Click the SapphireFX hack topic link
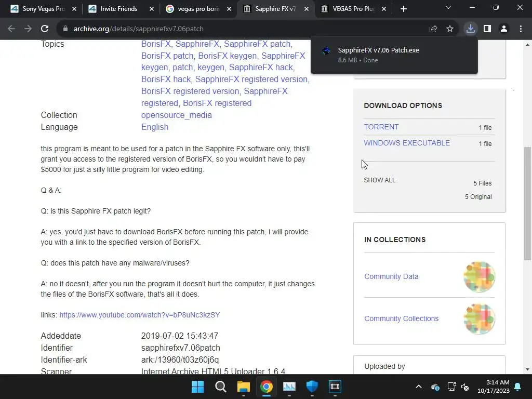Image resolution: width=532 pixels, height=399 pixels. 261,67
